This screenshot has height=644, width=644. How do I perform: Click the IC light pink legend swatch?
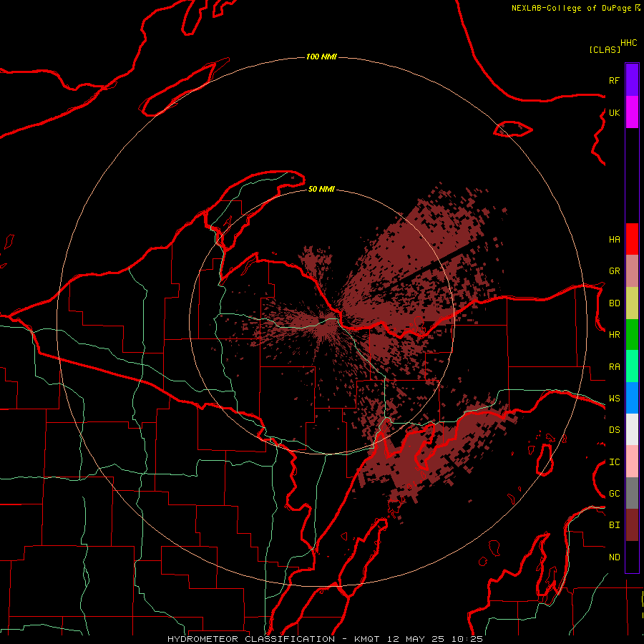[x=632, y=462]
